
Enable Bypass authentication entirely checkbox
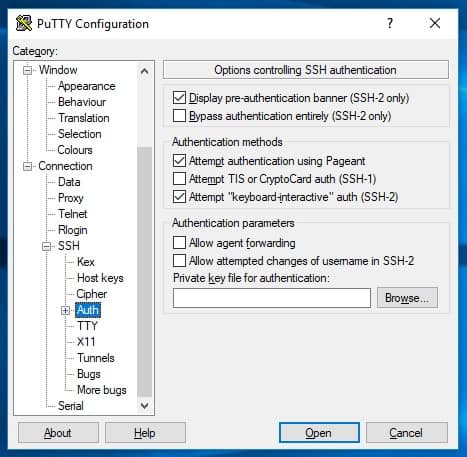tap(179, 116)
